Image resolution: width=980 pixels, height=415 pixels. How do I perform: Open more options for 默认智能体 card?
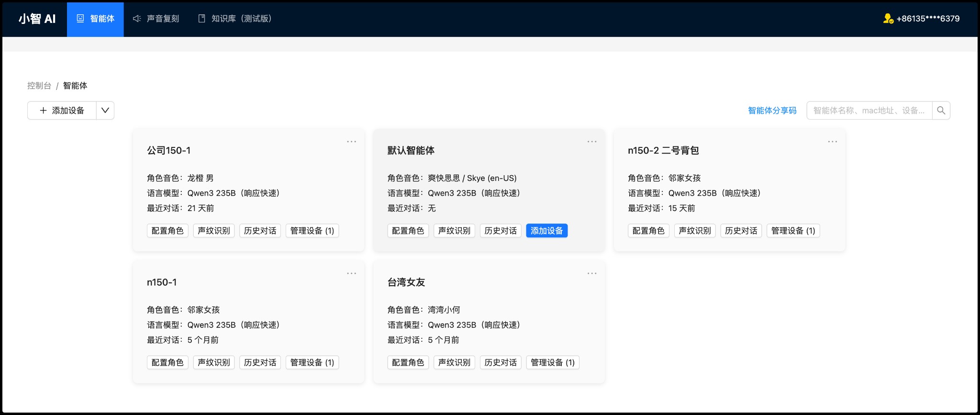click(x=592, y=142)
